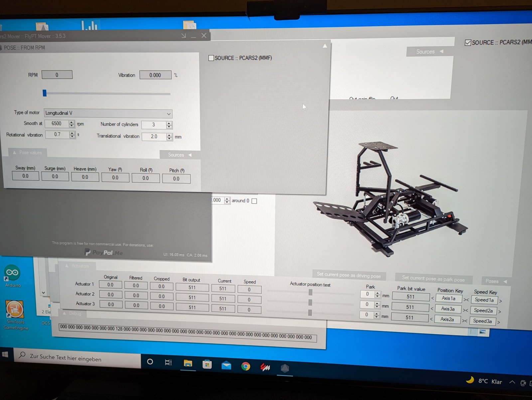532x400 pixels.
Task: Open the bar chart desktop icon
Action: coord(89,25)
